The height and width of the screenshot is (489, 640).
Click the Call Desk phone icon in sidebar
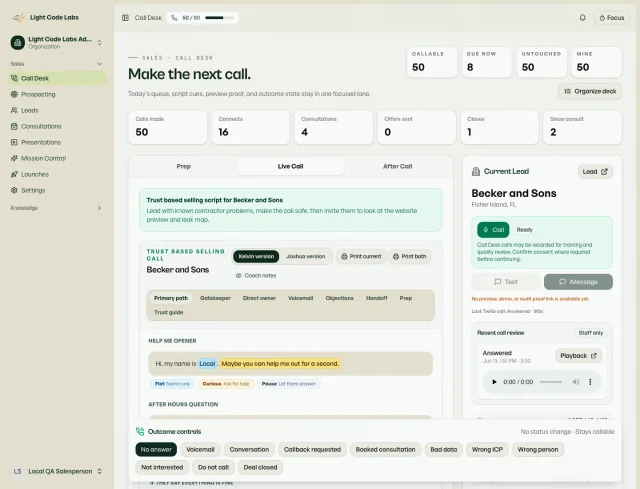pyautogui.click(x=14, y=78)
